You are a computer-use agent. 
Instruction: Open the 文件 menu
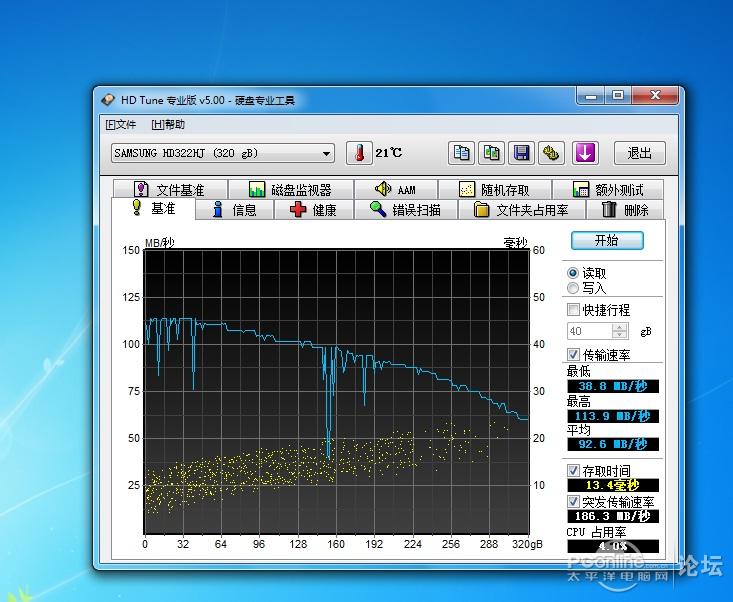tap(121, 125)
